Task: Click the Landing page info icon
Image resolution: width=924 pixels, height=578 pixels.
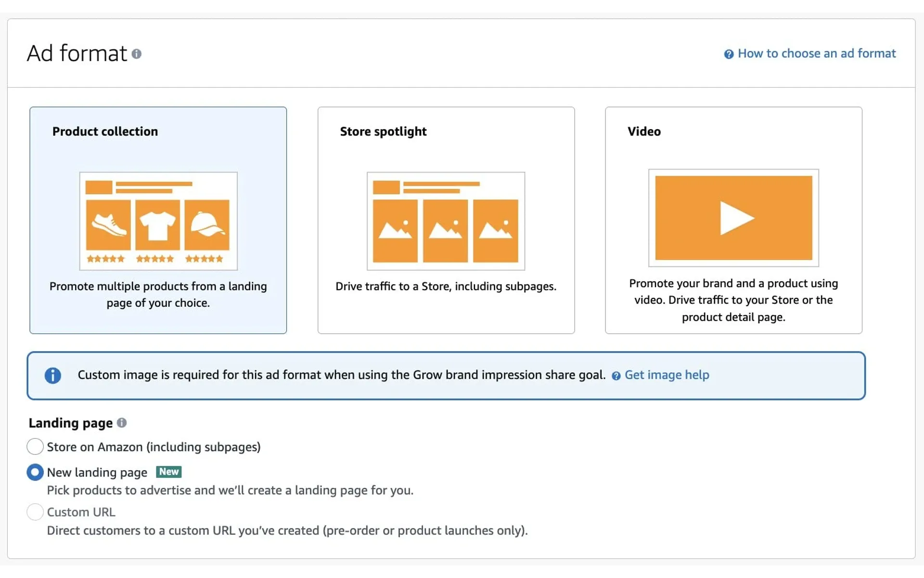Action: pos(121,422)
